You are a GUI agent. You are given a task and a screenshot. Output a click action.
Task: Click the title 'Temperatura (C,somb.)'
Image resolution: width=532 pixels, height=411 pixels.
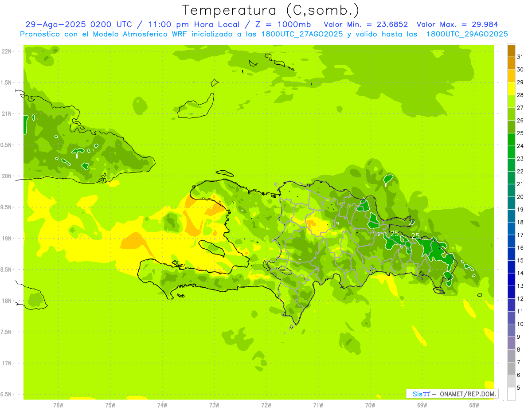[x=270, y=10]
